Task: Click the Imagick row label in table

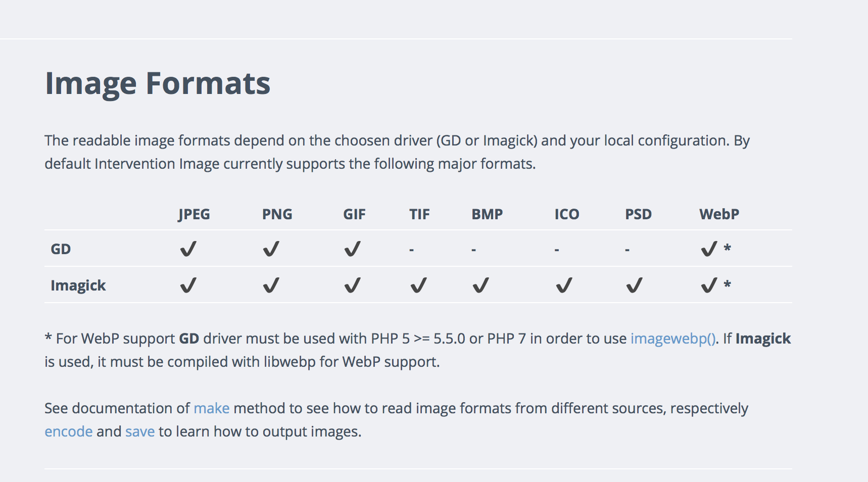Action: pos(78,285)
